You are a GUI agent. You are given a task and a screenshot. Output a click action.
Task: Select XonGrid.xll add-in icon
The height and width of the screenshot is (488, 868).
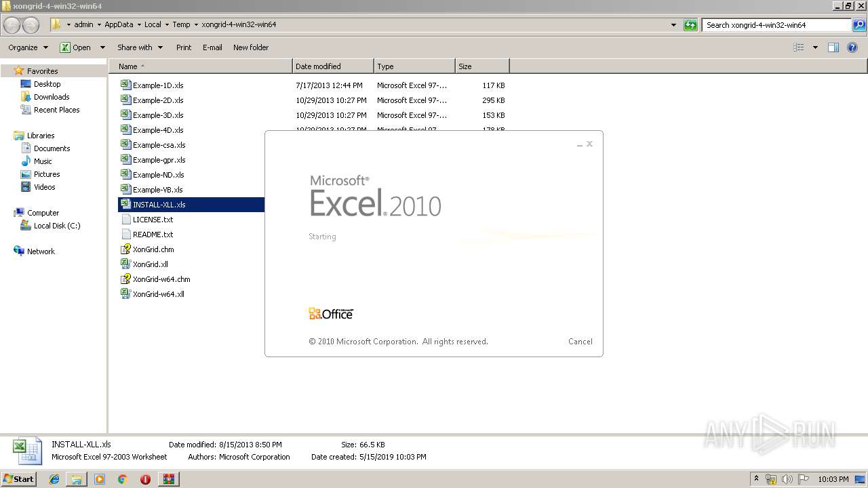coord(125,264)
